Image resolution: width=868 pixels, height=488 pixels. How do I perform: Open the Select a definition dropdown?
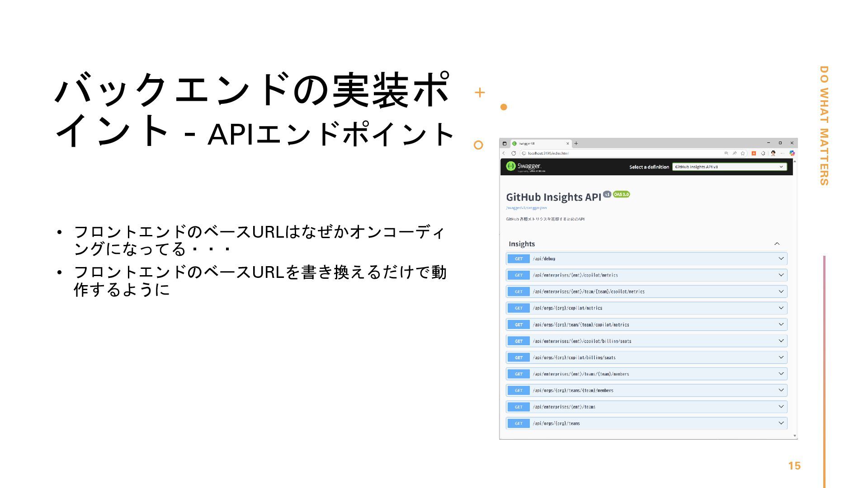pyautogui.click(x=729, y=167)
